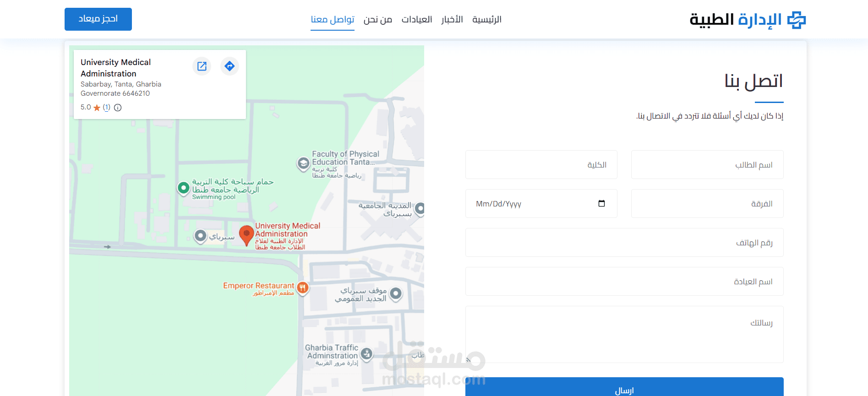Click the احجز ميعاد button
868x396 pixels.
98,19
